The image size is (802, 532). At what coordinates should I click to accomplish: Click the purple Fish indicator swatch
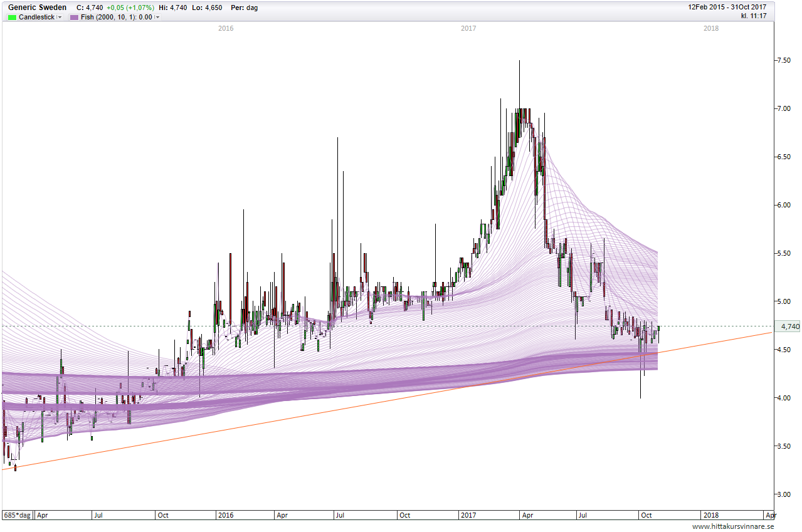(74, 17)
